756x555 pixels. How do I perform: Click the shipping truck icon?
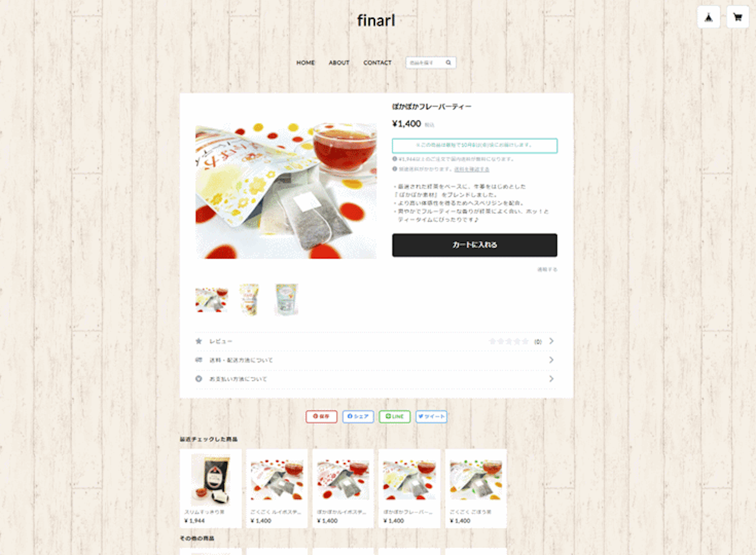[x=198, y=360]
